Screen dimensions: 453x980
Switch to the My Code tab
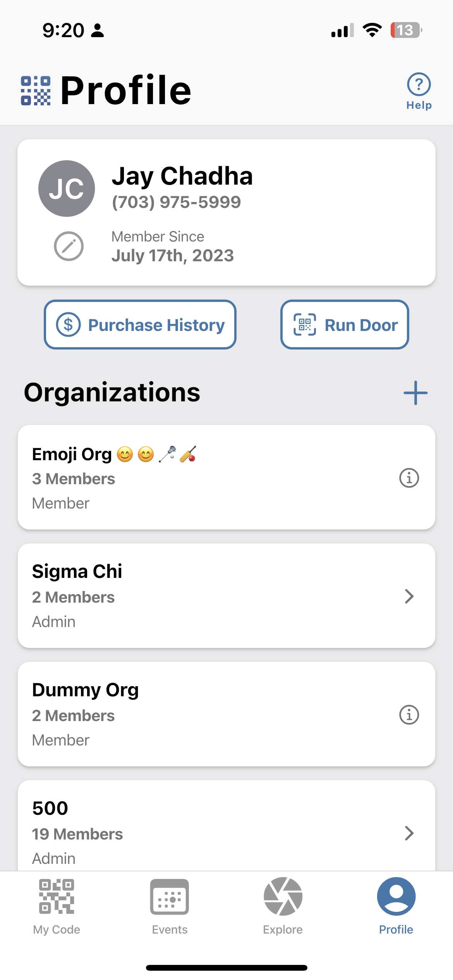(57, 906)
